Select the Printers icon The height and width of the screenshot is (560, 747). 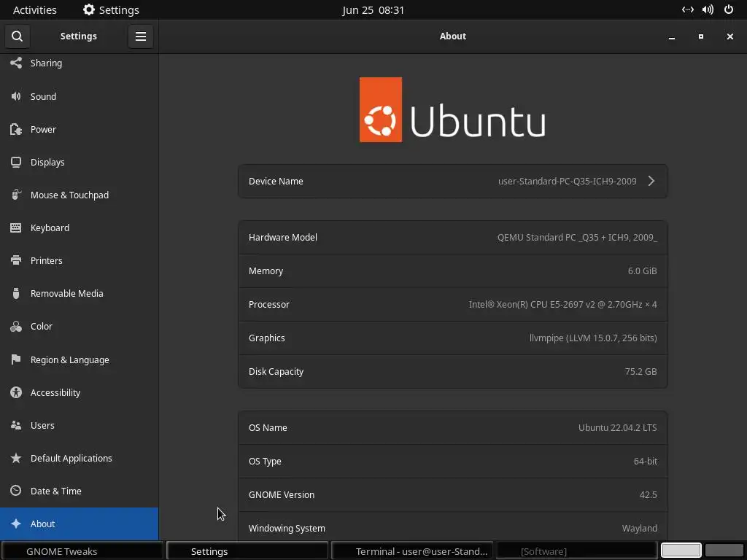(16, 260)
